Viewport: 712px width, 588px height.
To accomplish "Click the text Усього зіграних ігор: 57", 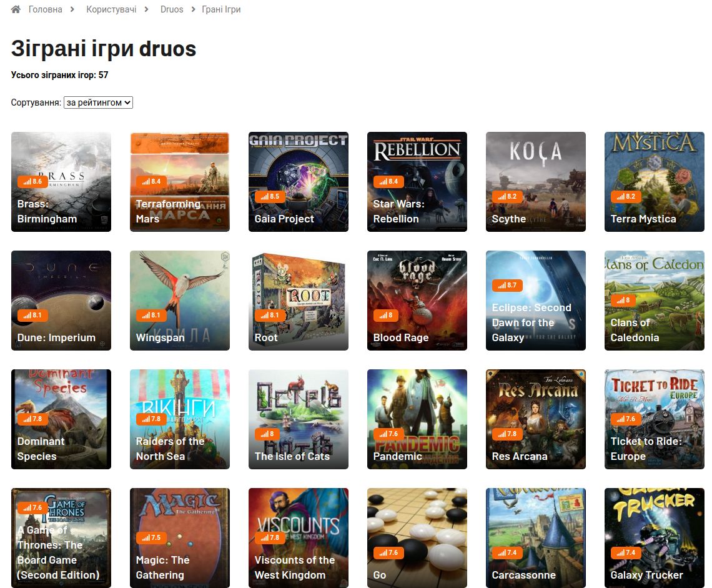I will point(59,75).
